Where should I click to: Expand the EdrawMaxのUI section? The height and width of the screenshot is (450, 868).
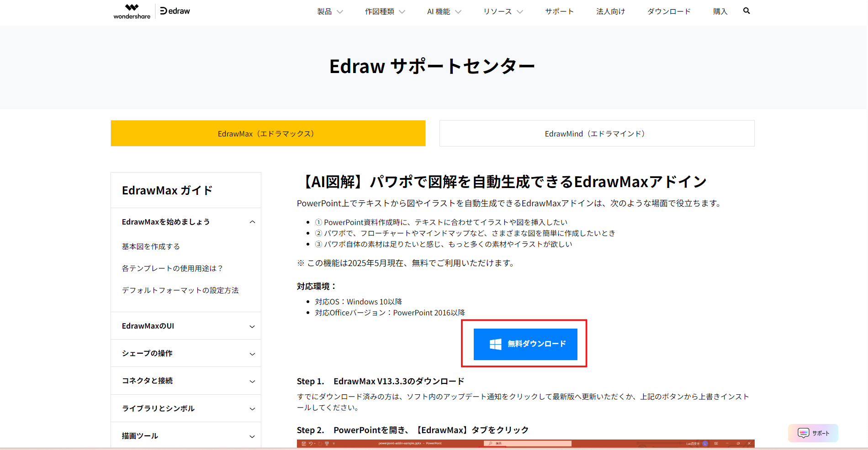click(x=186, y=326)
